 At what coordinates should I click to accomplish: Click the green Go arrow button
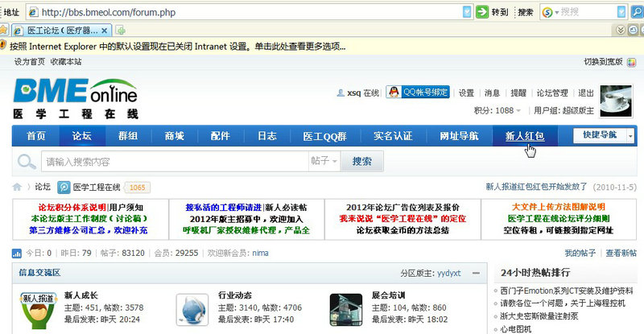click(482, 12)
